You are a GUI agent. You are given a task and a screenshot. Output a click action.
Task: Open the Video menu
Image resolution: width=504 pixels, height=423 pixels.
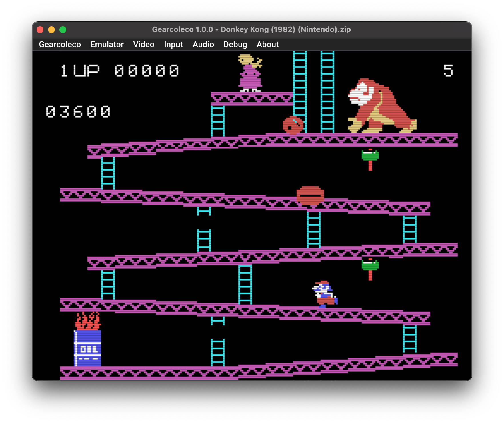pyautogui.click(x=143, y=44)
